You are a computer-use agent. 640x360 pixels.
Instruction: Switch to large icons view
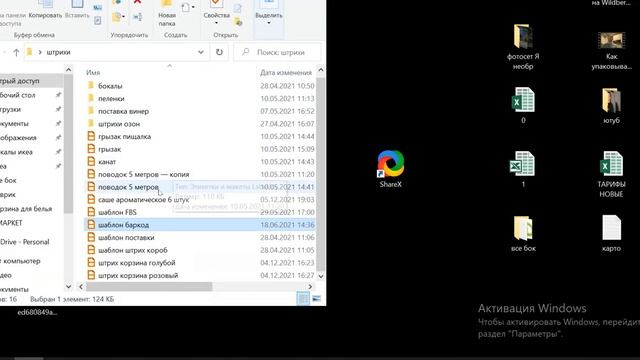tap(316, 299)
